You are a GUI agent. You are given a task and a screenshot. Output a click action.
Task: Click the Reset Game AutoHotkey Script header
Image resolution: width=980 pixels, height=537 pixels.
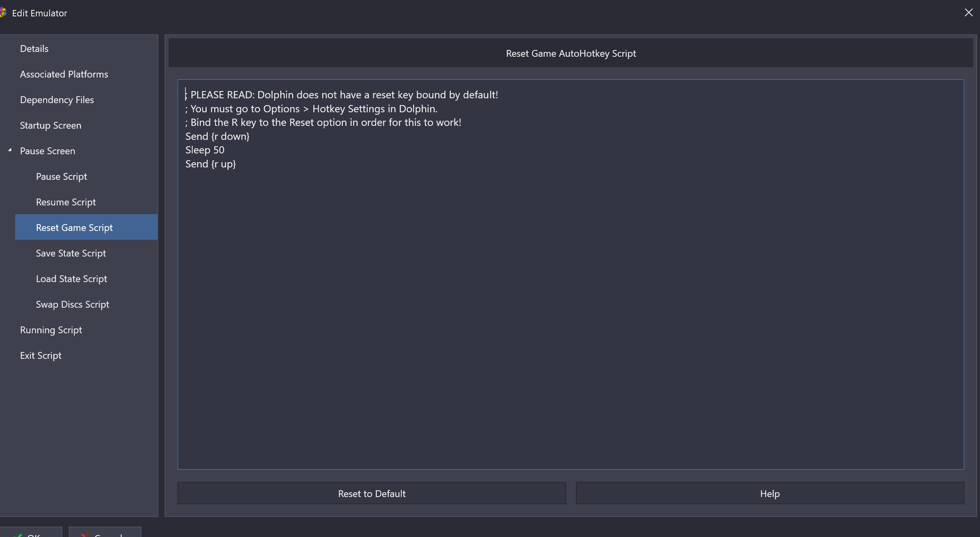[571, 54]
